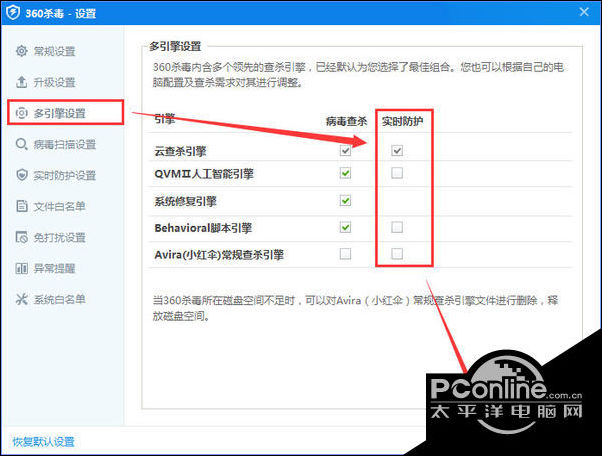This screenshot has height=456, width=602.
Task: Click the 云查杀引擎 row label
Action: pyautogui.click(x=180, y=151)
